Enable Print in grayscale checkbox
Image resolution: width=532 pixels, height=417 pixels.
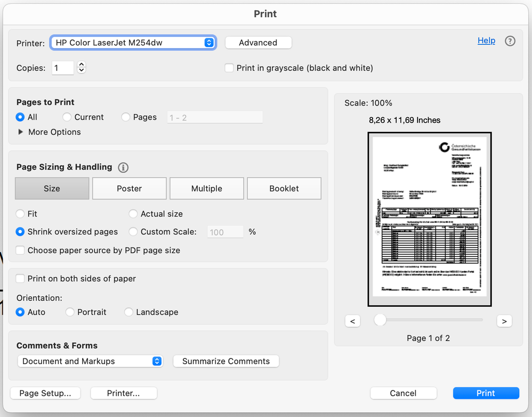[229, 68]
